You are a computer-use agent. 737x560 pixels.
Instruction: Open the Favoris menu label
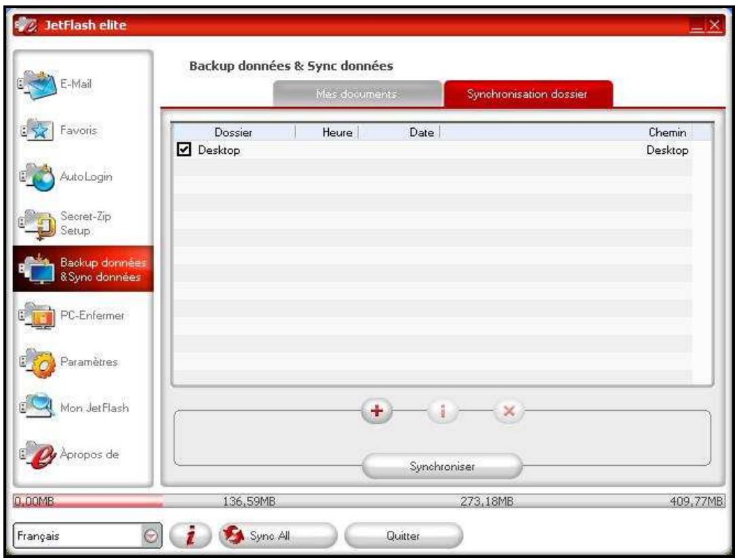point(79,130)
